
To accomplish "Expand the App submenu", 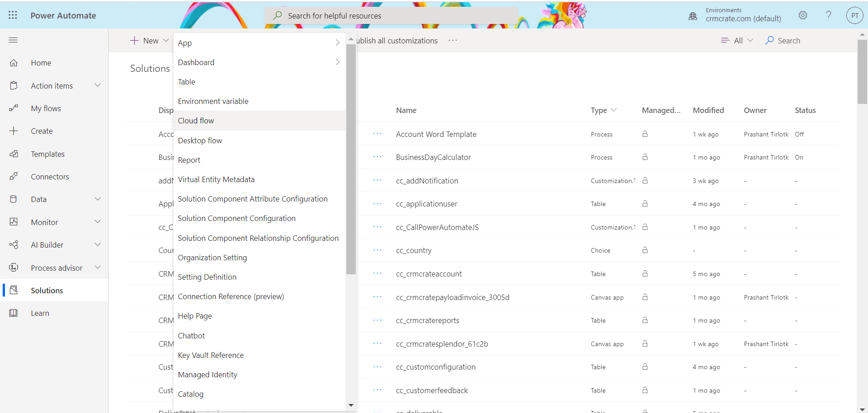I will click(337, 43).
